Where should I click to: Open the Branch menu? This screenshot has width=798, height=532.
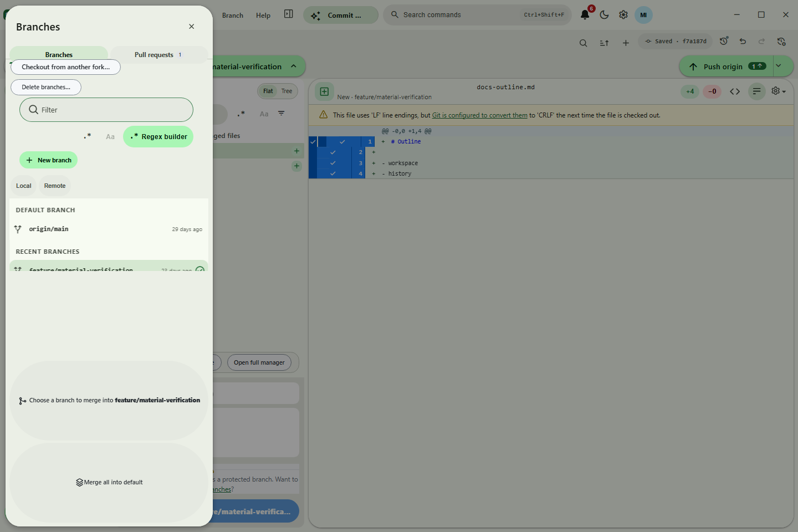coord(233,16)
